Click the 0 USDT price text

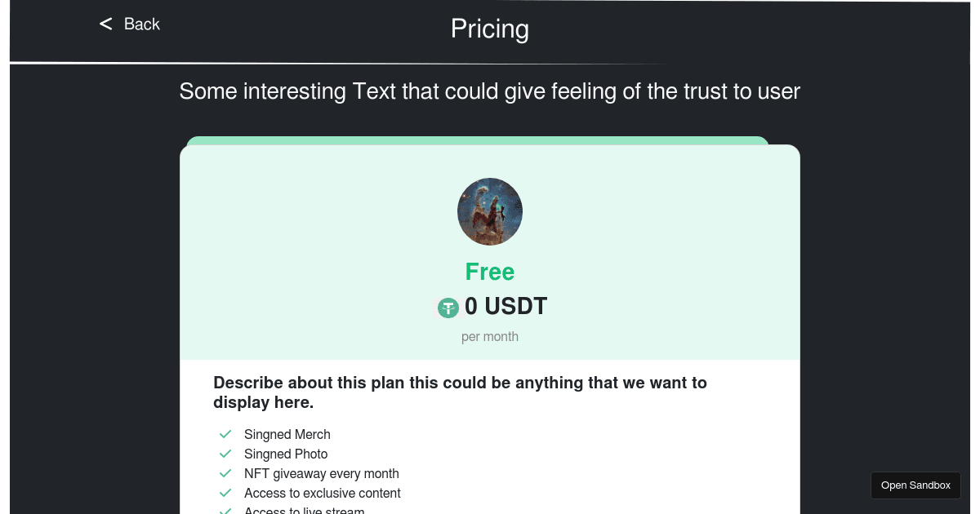pyautogui.click(x=506, y=307)
